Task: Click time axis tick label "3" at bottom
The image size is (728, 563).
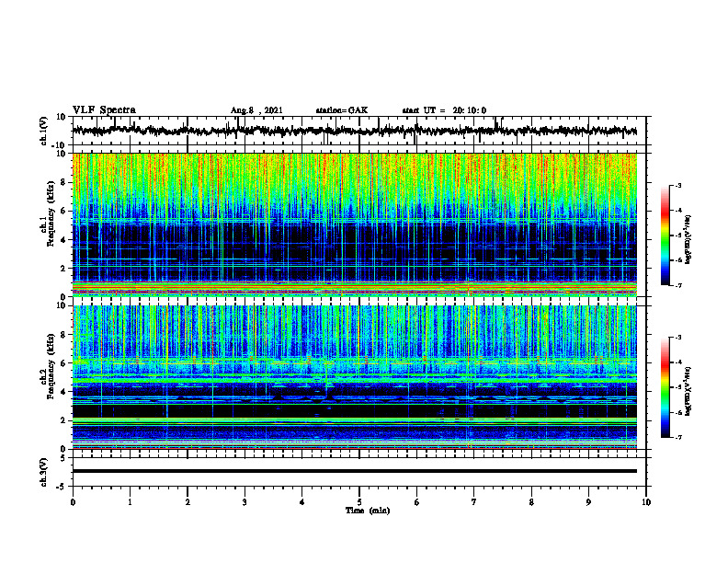Action: click(245, 502)
